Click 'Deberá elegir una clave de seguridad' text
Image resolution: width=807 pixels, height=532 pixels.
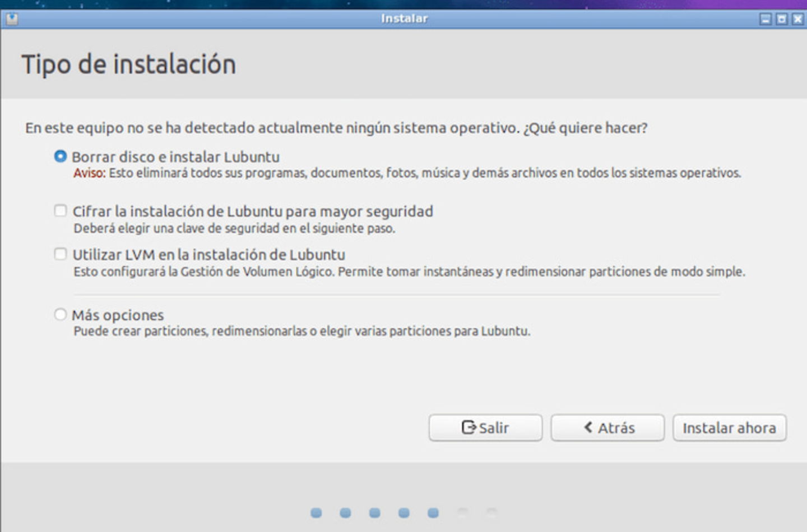[234, 228]
